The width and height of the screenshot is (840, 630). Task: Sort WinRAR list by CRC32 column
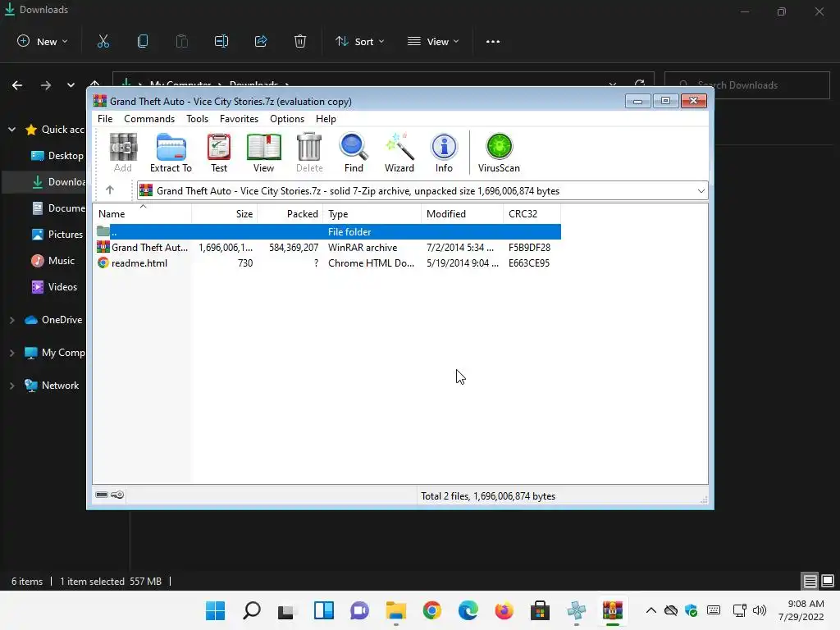532,213
